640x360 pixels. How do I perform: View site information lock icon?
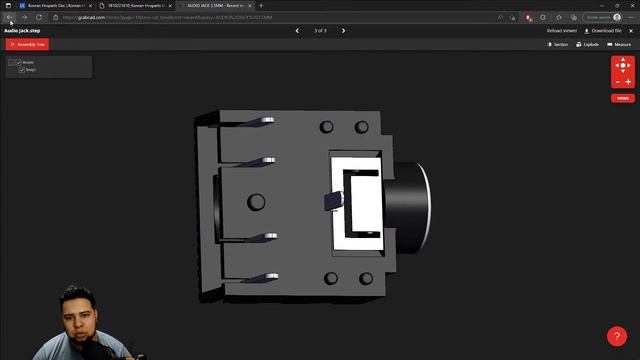(x=56, y=18)
